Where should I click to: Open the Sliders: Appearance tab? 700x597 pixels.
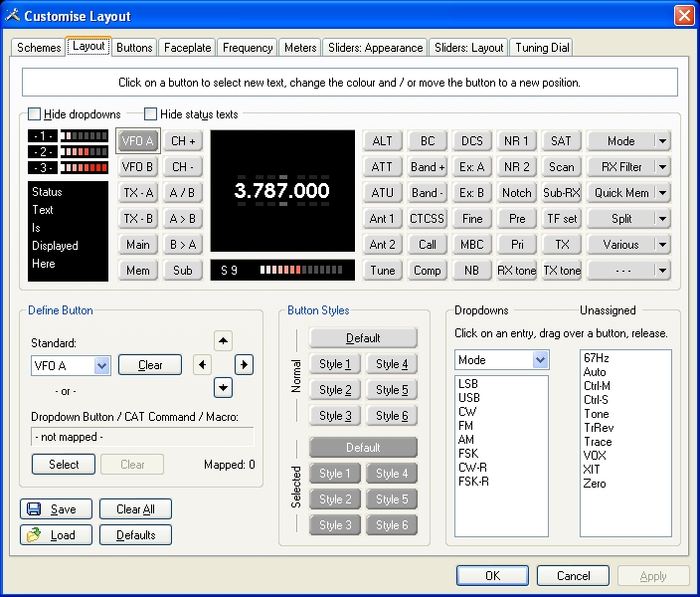tap(376, 48)
